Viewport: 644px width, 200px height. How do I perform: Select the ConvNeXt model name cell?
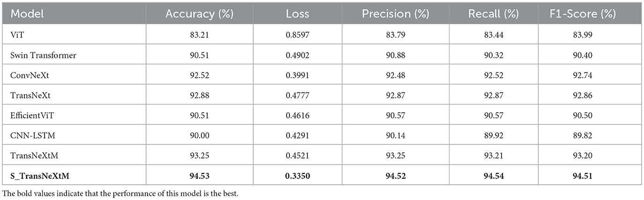coord(28,76)
